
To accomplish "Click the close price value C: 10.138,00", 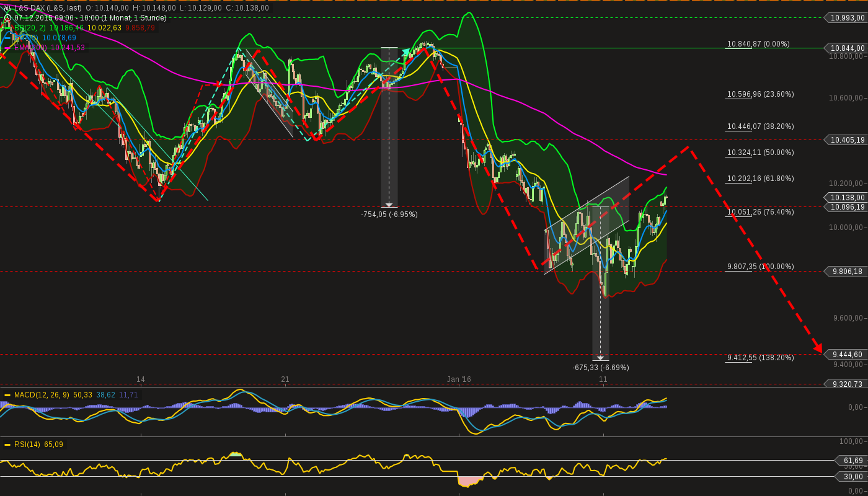I will pos(247,8).
